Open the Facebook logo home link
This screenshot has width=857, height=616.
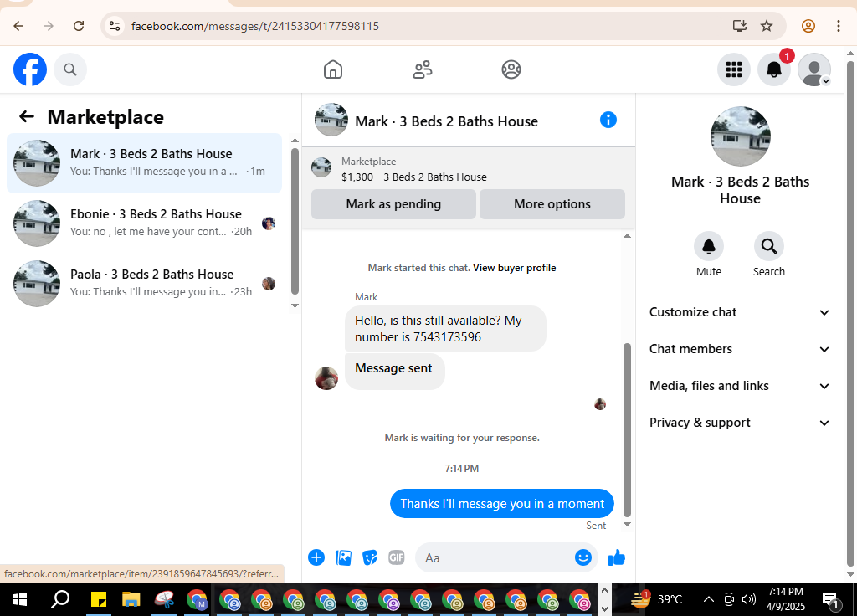coord(30,69)
